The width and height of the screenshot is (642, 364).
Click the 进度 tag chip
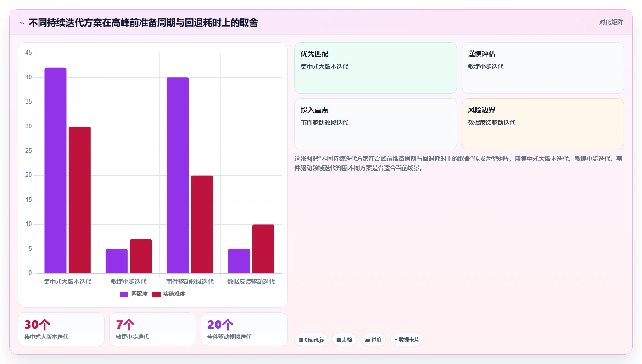click(374, 340)
